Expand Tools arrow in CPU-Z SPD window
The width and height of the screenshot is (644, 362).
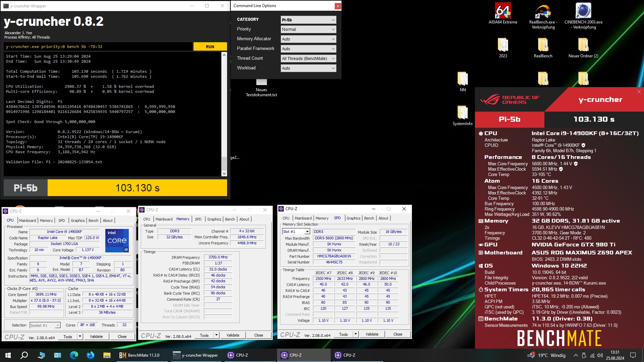pos(356,334)
